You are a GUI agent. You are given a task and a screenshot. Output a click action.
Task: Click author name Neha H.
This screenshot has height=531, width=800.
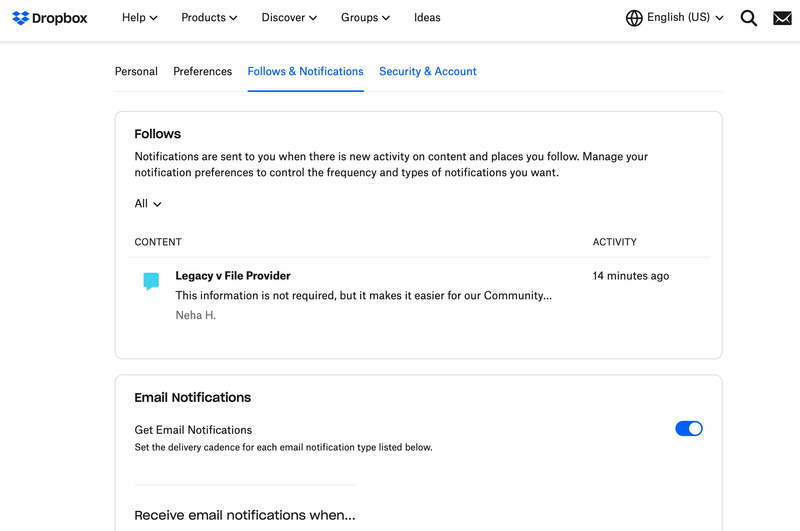[196, 315]
